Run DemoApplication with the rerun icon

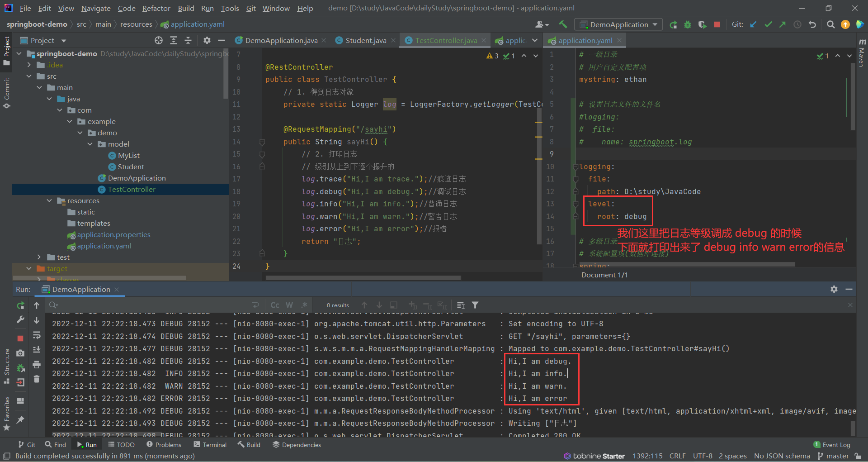tap(673, 24)
